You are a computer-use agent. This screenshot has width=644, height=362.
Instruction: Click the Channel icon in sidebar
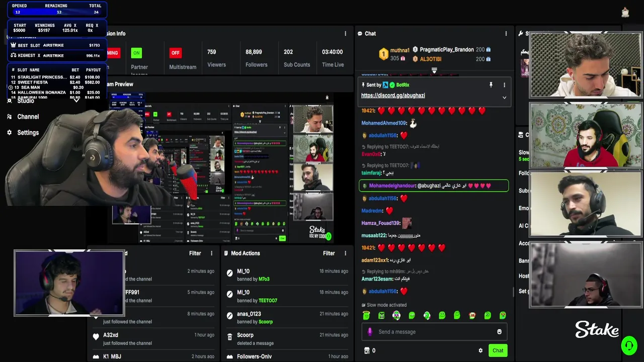tap(9, 117)
